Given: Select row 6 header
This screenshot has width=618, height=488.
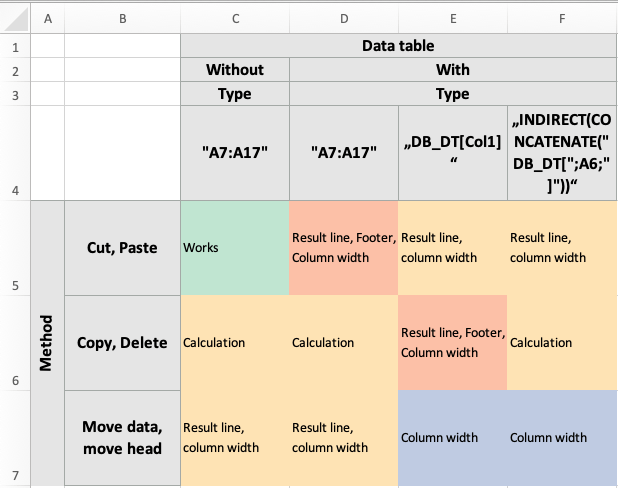Looking at the screenshot, I should (15, 343).
